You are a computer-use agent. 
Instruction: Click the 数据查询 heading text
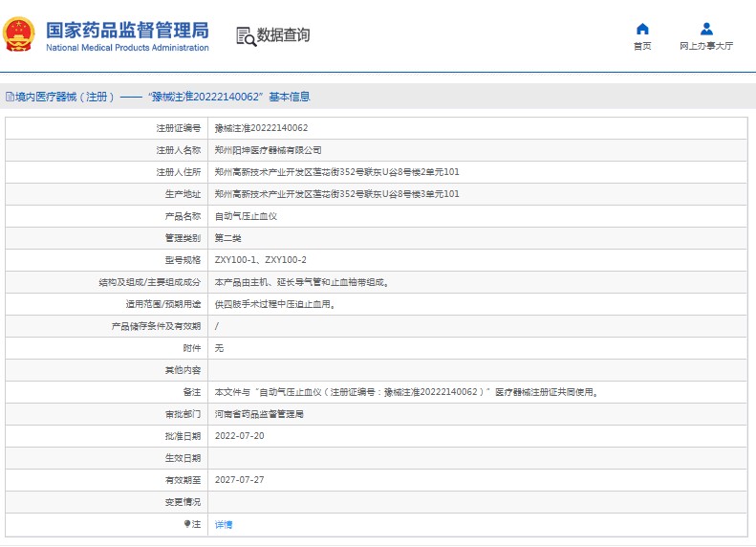(283, 35)
